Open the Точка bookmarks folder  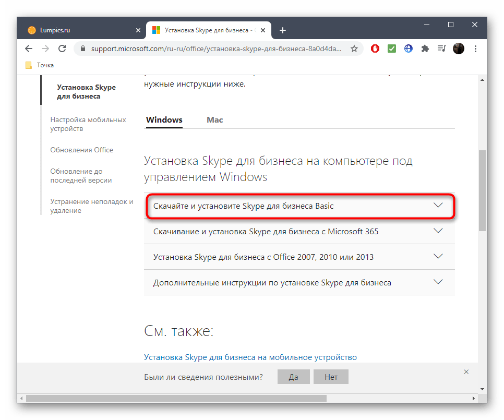pyautogui.click(x=40, y=65)
